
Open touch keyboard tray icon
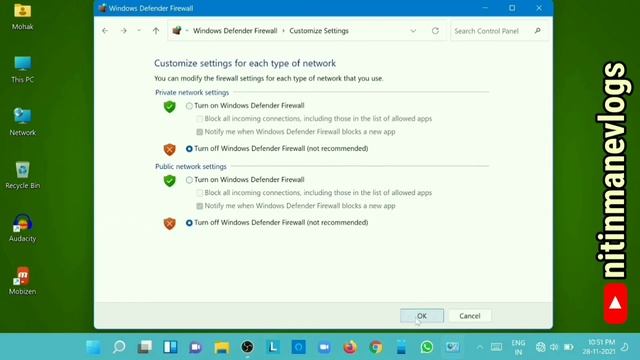[x=496, y=347]
